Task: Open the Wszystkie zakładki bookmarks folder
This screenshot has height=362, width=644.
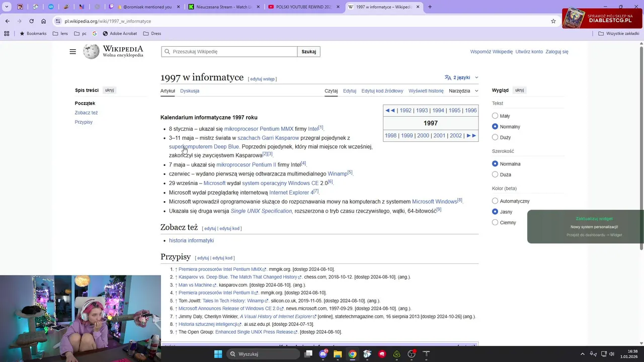Action: click(x=619, y=34)
